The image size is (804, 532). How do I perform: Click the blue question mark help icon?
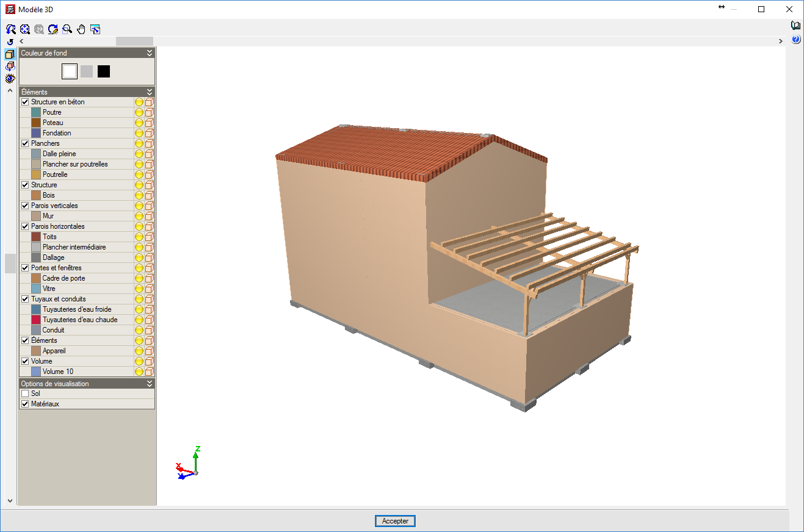click(796, 40)
